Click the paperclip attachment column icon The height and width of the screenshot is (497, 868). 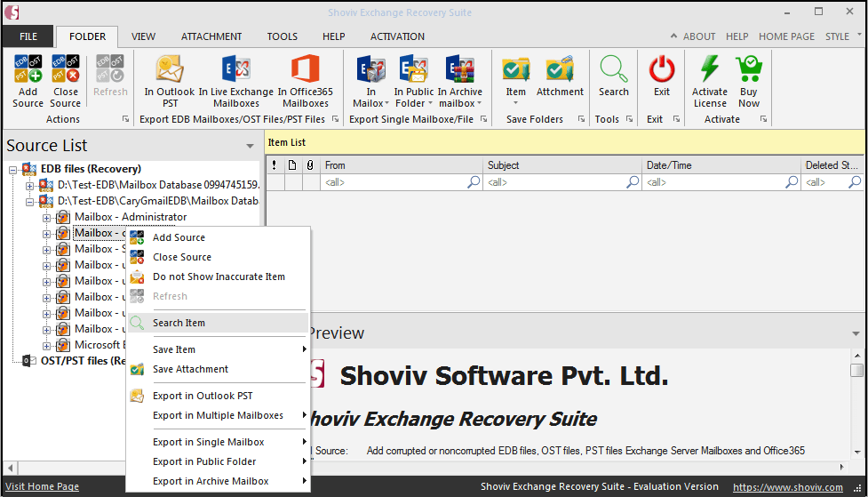pyautogui.click(x=310, y=165)
